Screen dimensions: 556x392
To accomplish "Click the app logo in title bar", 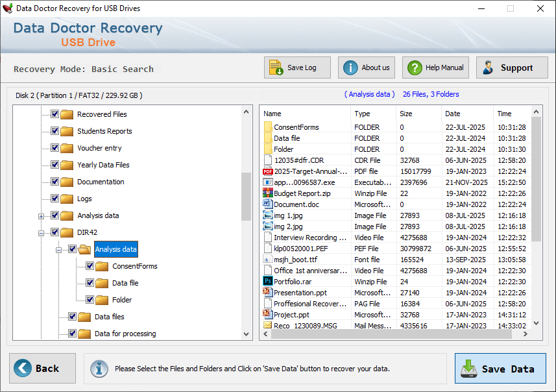I will tap(7, 8).
